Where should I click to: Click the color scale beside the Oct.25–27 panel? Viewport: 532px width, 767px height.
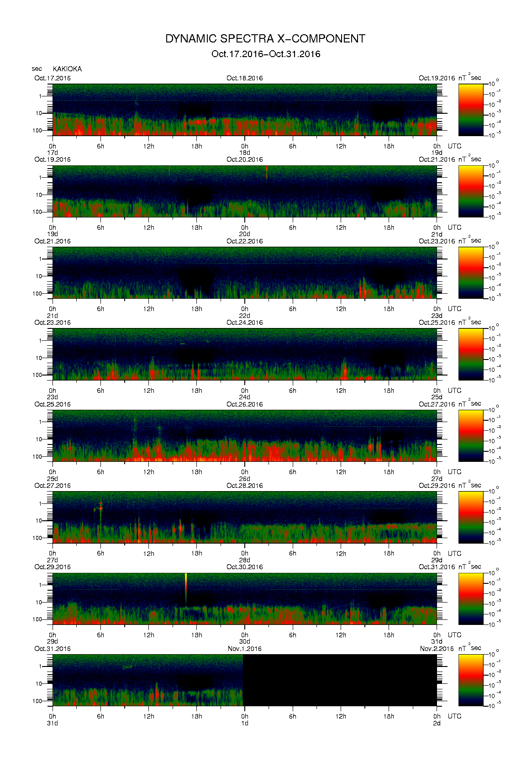click(x=471, y=435)
